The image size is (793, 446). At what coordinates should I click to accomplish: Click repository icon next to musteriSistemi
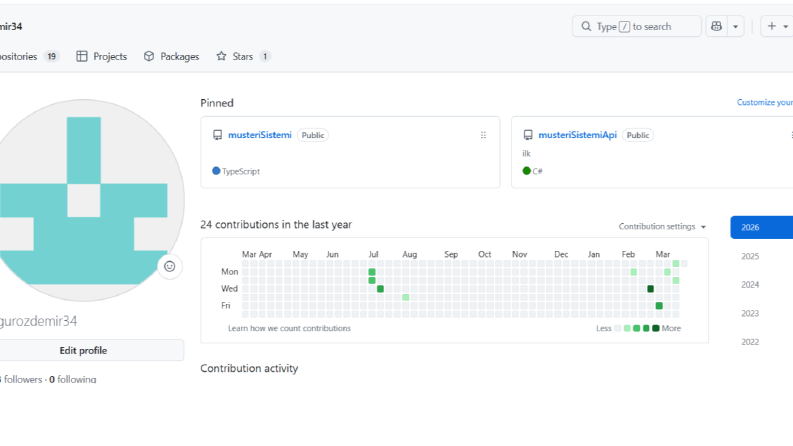[217, 135]
